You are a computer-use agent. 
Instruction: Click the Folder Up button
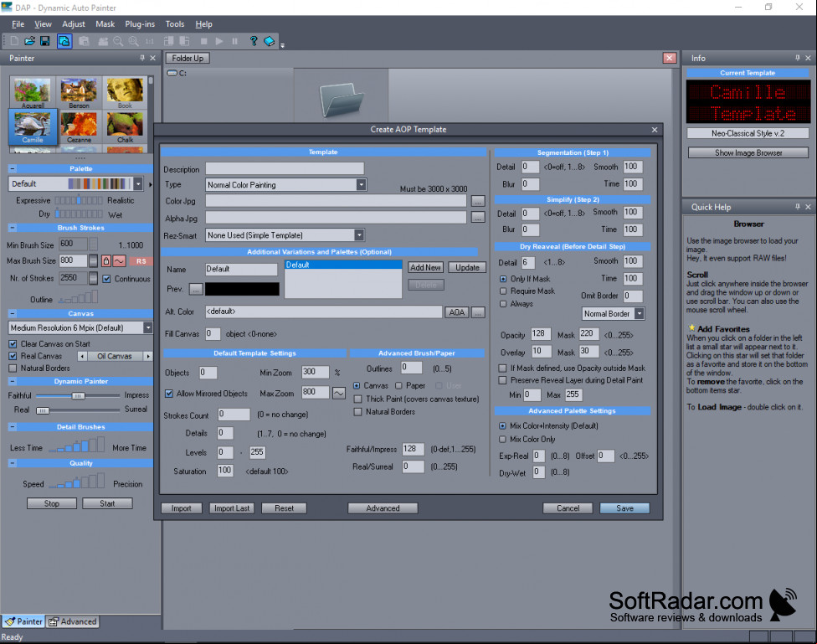click(188, 58)
